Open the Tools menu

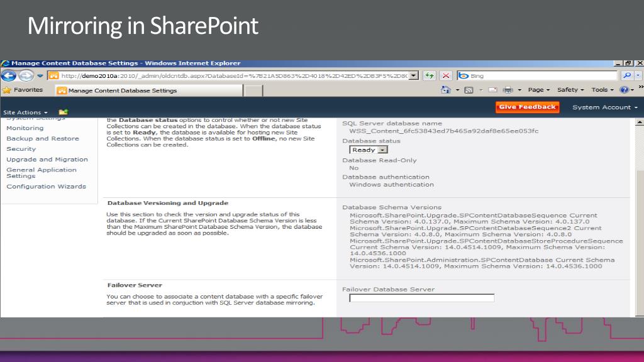602,90
